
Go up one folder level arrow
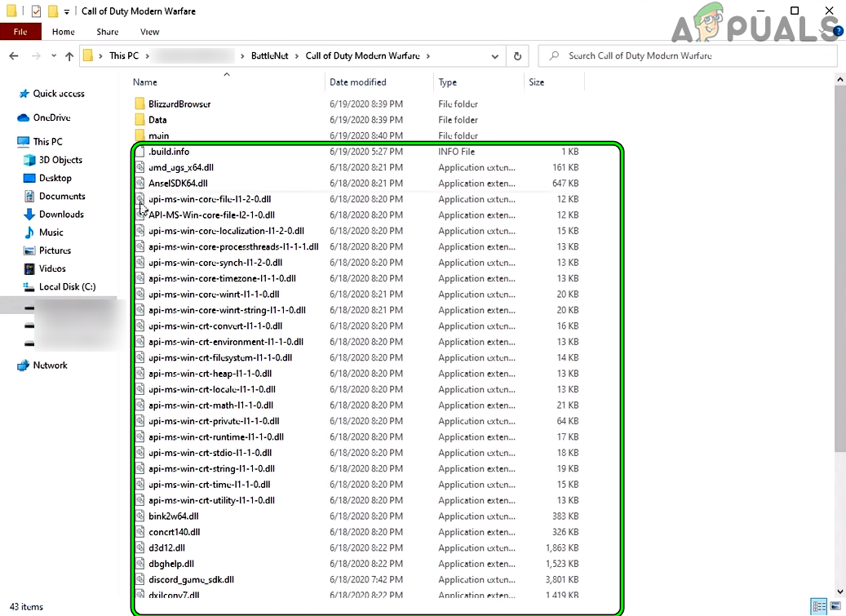pos(69,55)
